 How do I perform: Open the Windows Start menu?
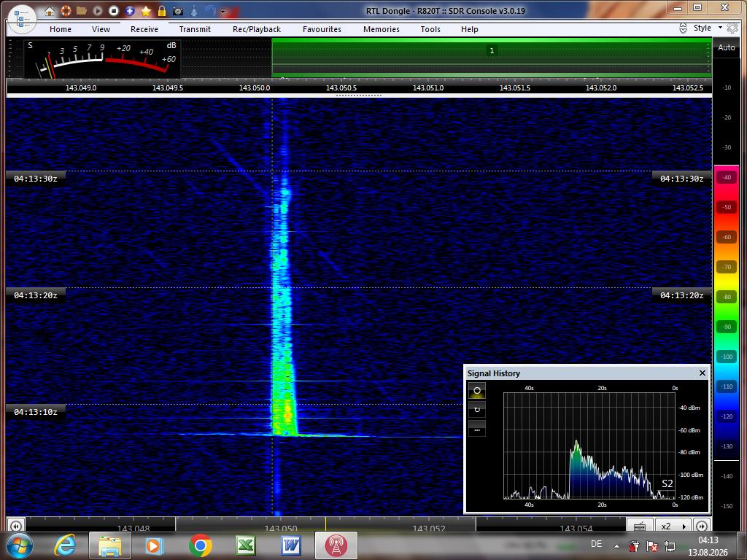pos(19,545)
